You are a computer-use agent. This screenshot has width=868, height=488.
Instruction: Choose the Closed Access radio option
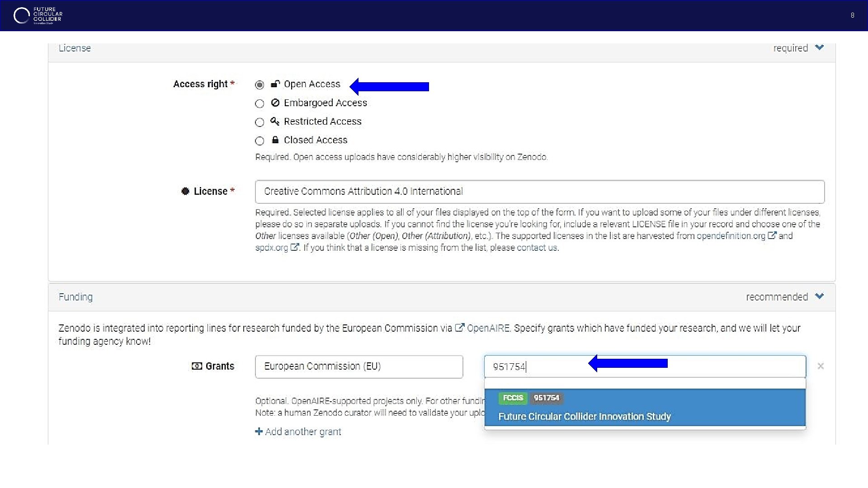pos(259,141)
